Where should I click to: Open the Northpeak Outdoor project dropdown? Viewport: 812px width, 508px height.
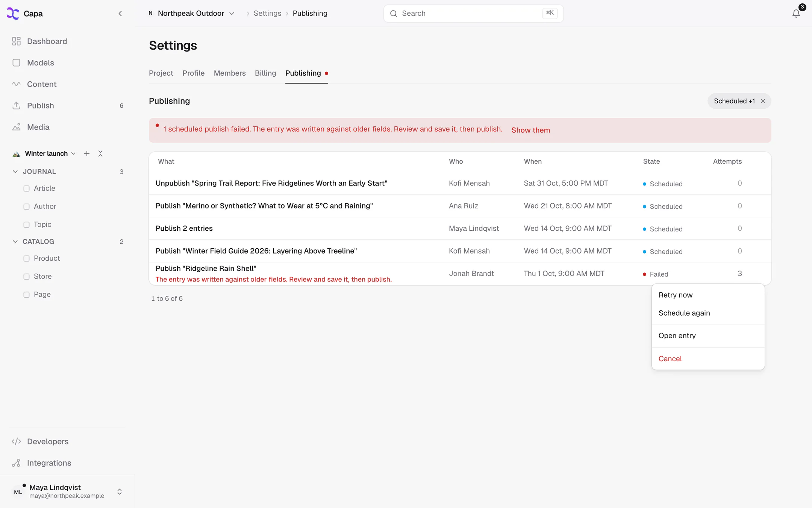(x=192, y=14)
